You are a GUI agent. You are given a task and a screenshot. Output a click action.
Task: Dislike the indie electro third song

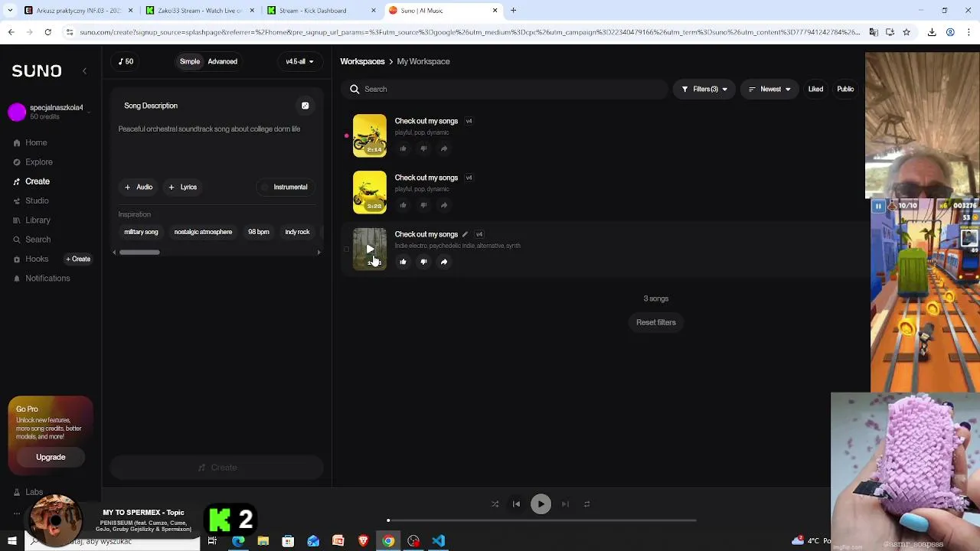(423, 262)
